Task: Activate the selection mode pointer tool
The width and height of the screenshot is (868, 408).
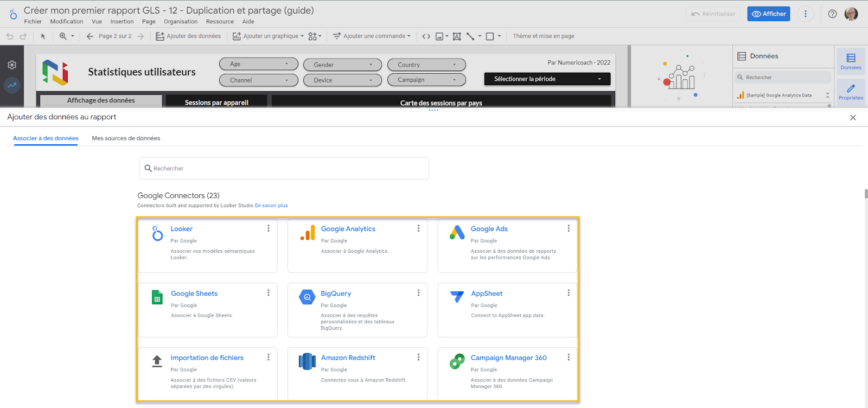Action: (43, 36)
